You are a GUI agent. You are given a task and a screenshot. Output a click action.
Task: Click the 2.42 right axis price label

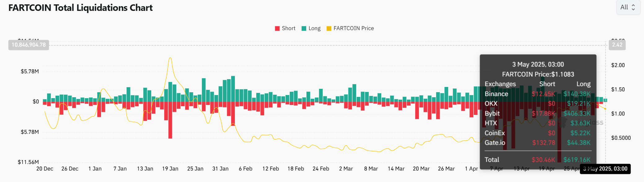click(x=617, y=45)
